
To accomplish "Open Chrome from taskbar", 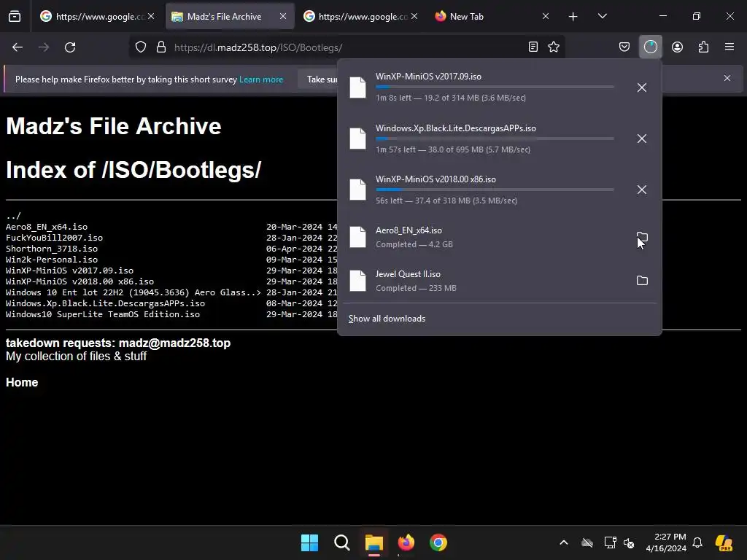I will [438, 542].
